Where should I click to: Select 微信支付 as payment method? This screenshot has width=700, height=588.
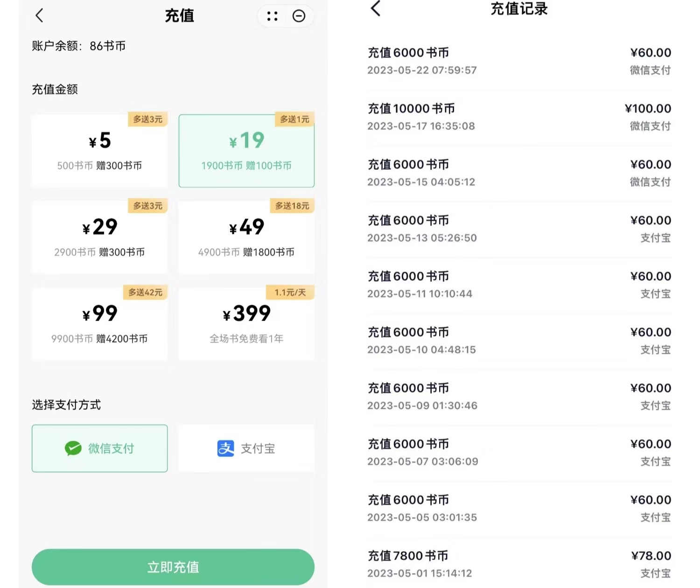99,448
